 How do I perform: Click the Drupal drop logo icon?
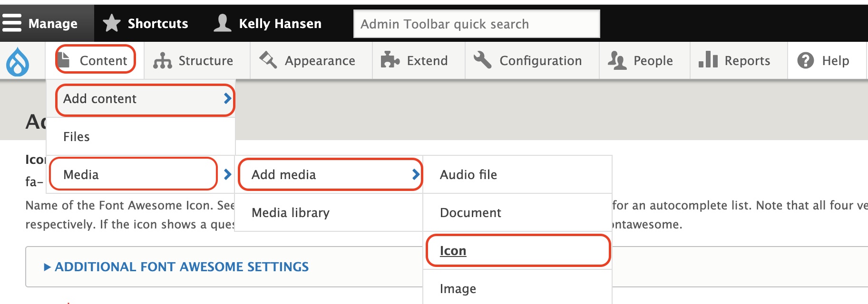18,62
